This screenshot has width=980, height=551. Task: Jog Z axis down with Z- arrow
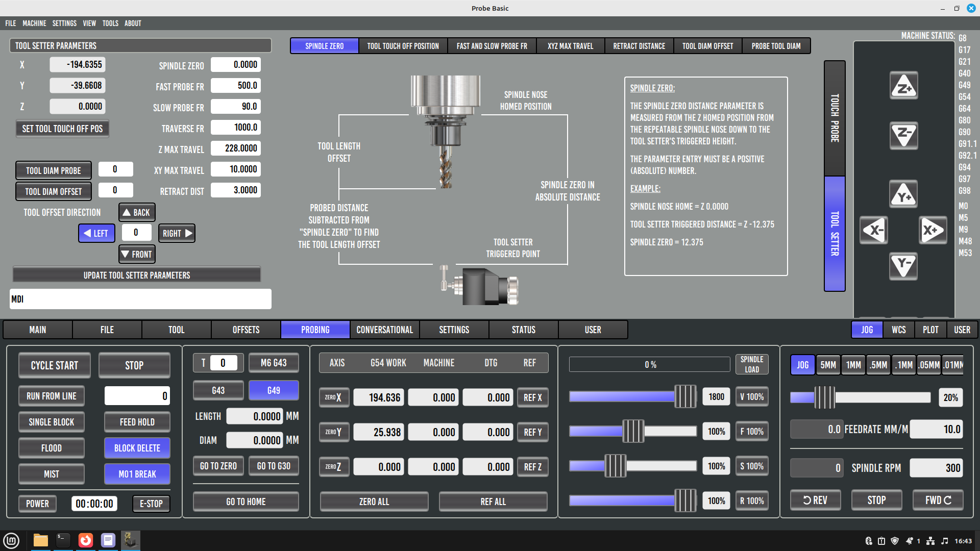pos(903,135)
